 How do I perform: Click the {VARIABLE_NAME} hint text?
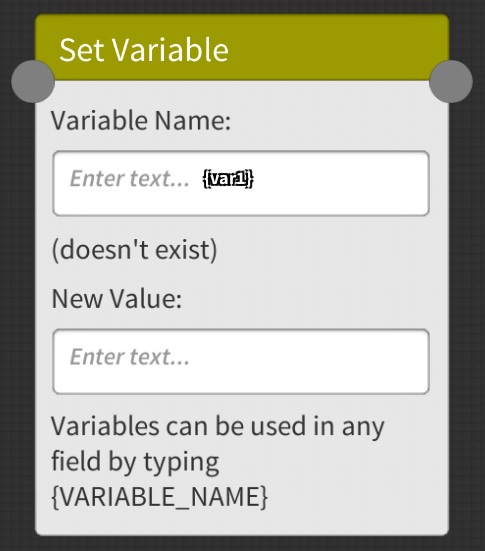click(x=160, y=497)
